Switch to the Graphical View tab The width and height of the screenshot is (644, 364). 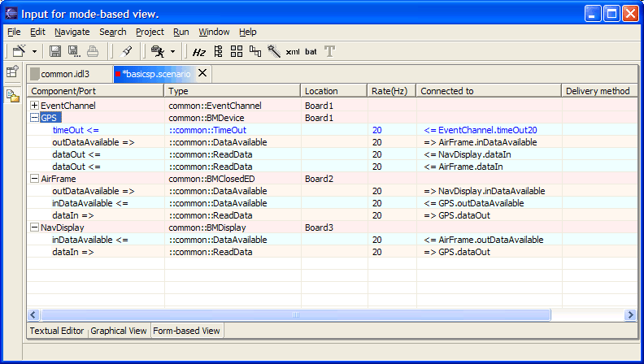(x=119, y=331)
